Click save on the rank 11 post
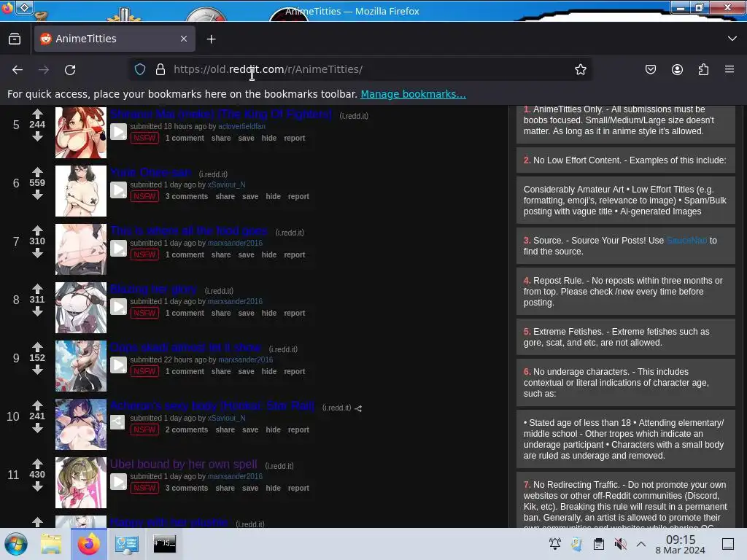Screen dimensions: 747x560 pos(250,488)
